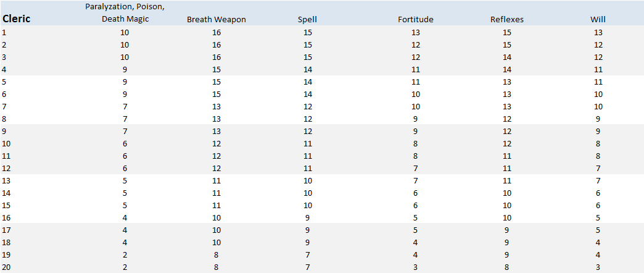Image resolution: width=644 pixels, height=273 pixels.
Task: Click the level 20 row label
Action: (x=6, y=267)
